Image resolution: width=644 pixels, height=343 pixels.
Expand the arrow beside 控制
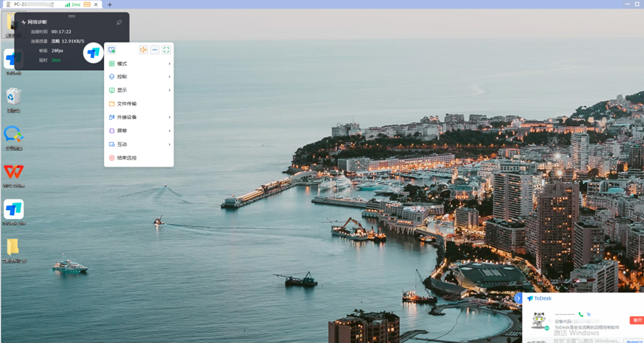click(169, 77)
